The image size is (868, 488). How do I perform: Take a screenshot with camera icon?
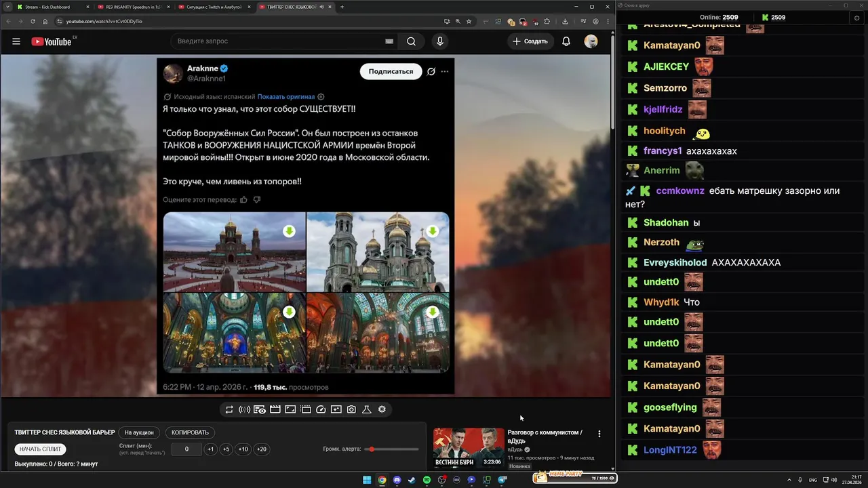point(351,409)
